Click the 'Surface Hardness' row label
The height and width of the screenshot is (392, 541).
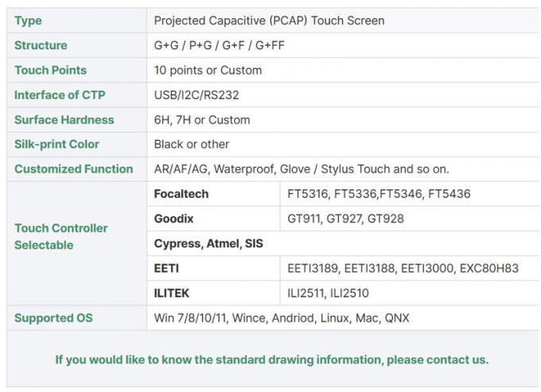(64, 119)
